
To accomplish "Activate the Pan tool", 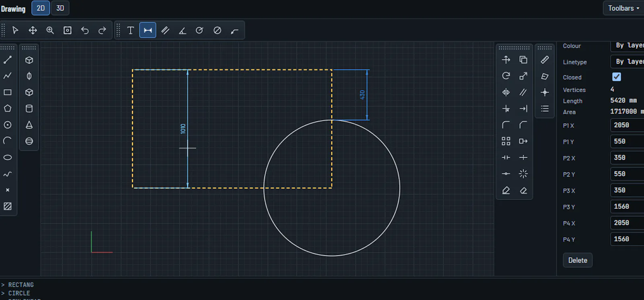I will pyautogui.click(x=33, y=30).
